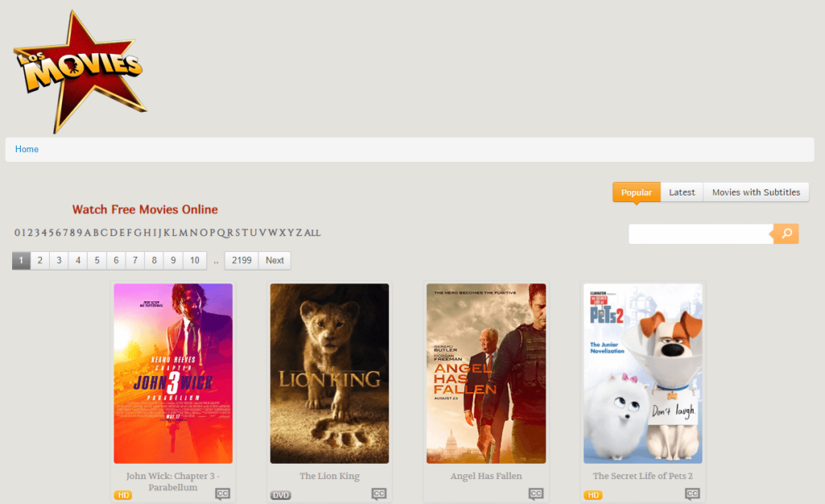
Task: Open The Lion King poster thumbnail
Action: point(330,373)
